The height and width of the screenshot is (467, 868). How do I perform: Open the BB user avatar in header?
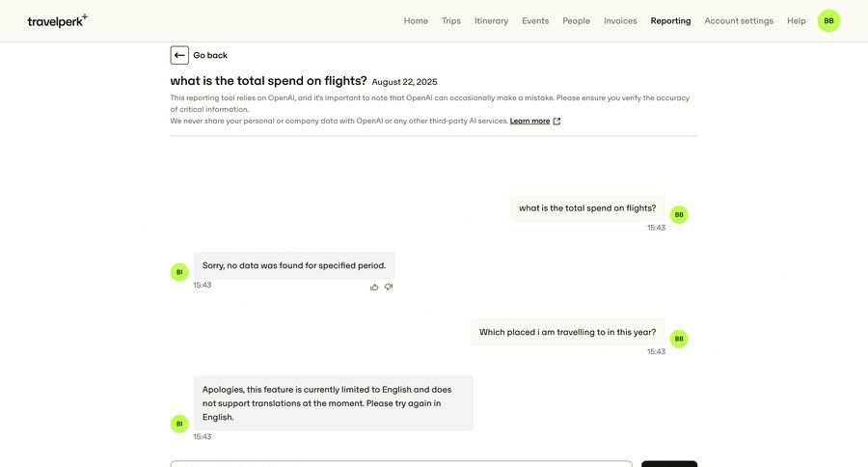point(828,20)
